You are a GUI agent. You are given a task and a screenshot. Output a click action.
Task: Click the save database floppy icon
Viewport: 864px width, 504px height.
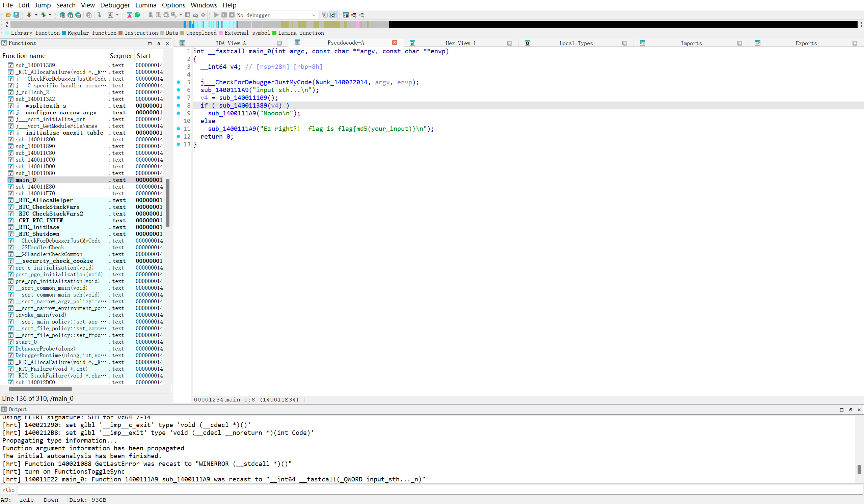pyautogui.click(x=16, y=15)
